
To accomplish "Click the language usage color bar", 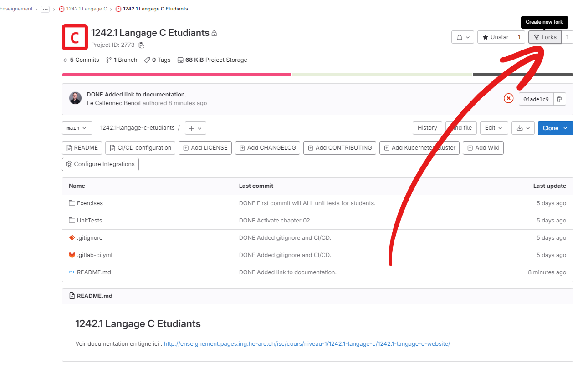I will click(x=317, y=75).
